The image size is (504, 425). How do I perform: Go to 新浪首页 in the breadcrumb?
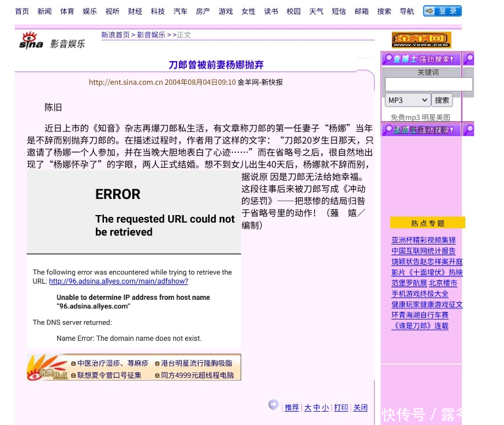tap(115, 35)
